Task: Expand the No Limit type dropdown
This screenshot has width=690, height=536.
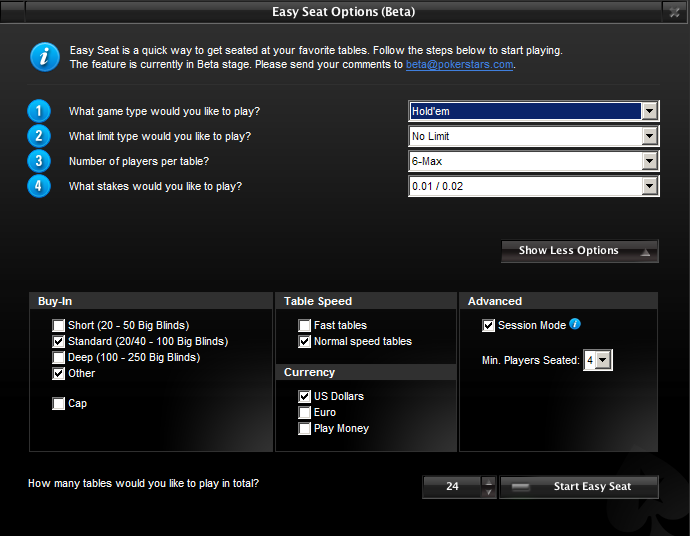Action: [x=649, y=136]
